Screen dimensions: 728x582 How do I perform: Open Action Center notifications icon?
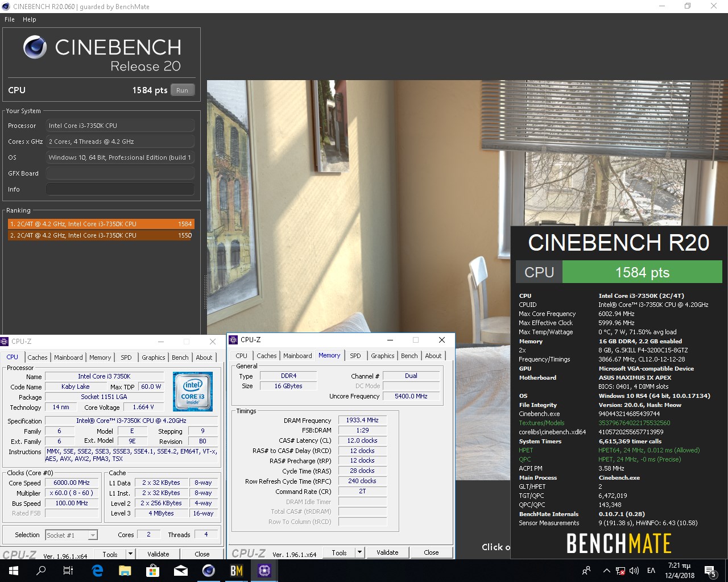[x=710, y=571]
